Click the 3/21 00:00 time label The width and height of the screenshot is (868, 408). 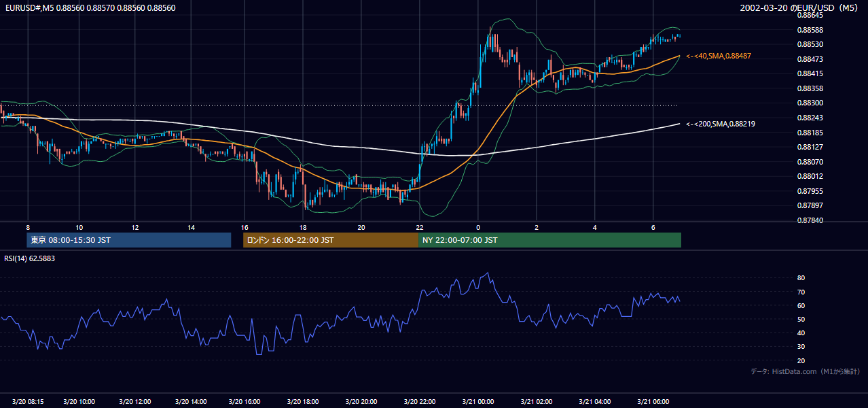478,401
